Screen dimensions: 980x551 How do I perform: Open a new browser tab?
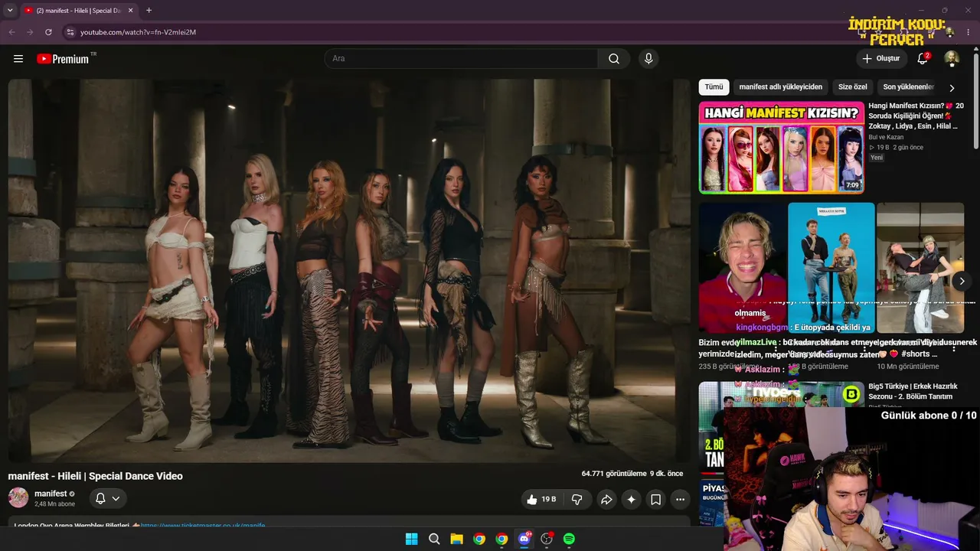pos(149,11)
